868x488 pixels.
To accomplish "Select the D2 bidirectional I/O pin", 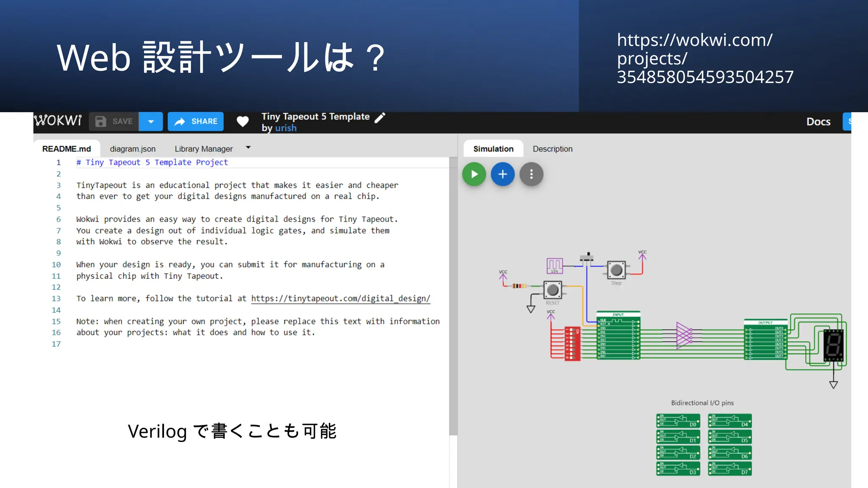I will pos(678,453).
